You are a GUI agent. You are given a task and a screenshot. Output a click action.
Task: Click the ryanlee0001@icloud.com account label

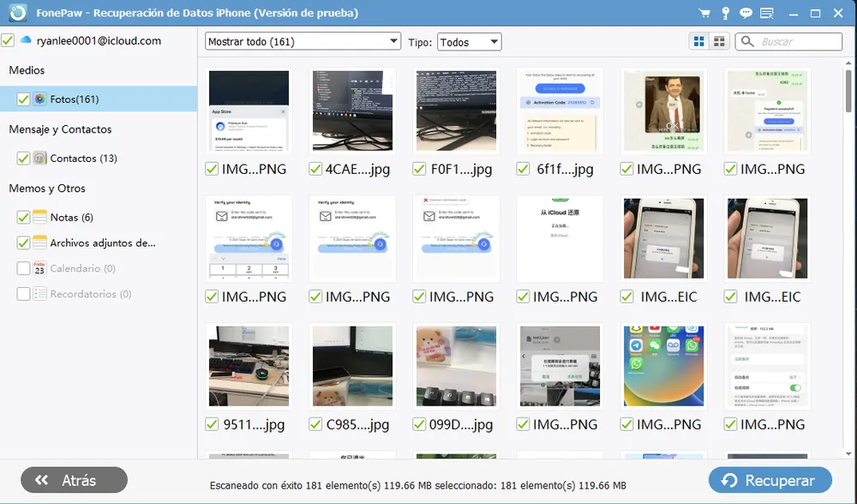tap(99, 40)
